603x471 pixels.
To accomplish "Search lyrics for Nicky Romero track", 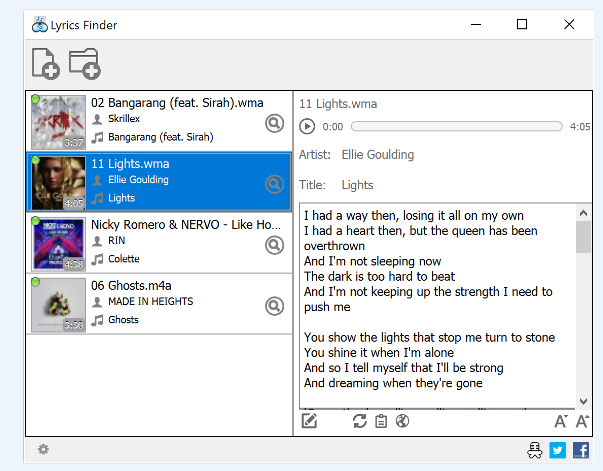I will pos(275,245).
